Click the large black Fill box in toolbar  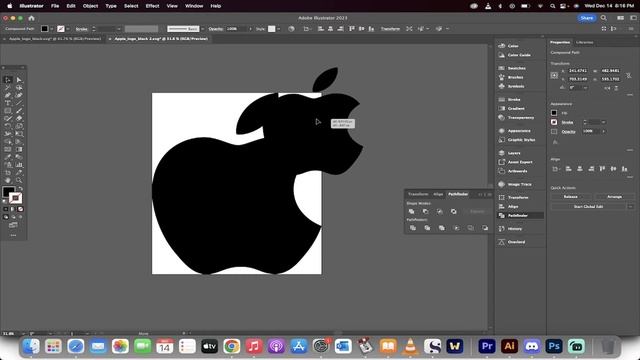pos(9,192)
